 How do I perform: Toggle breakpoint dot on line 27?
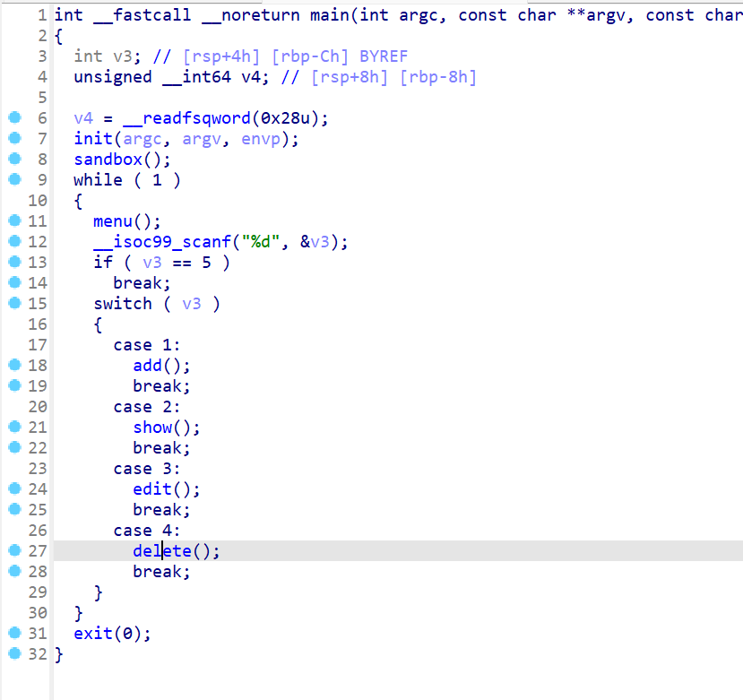[15, 550]
